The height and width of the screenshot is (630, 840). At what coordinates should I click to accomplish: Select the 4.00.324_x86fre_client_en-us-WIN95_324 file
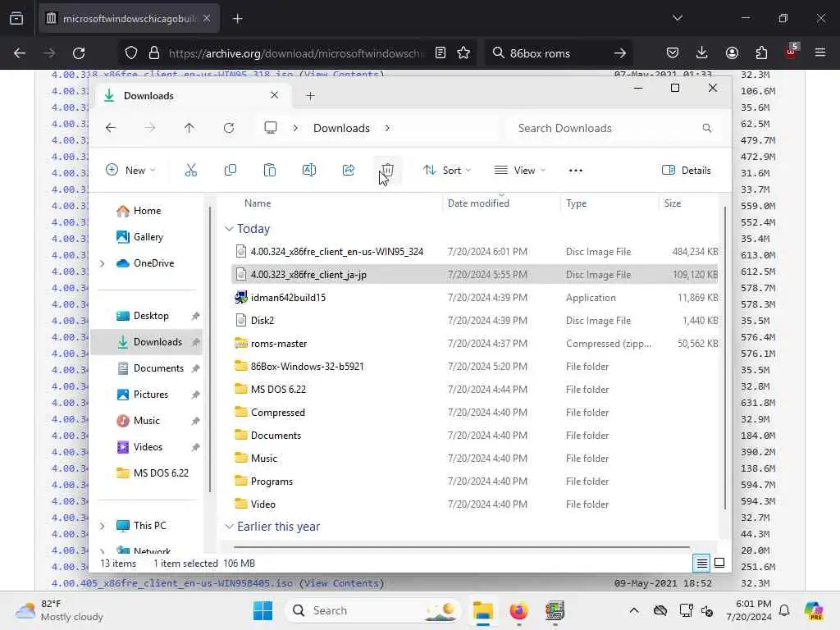(x=475, y=252)
